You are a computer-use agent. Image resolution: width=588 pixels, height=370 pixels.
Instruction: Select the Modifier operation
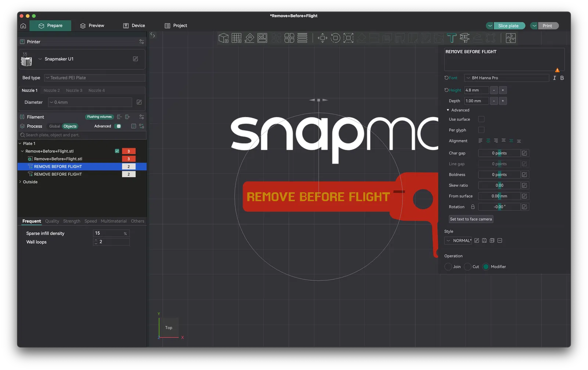486,267
